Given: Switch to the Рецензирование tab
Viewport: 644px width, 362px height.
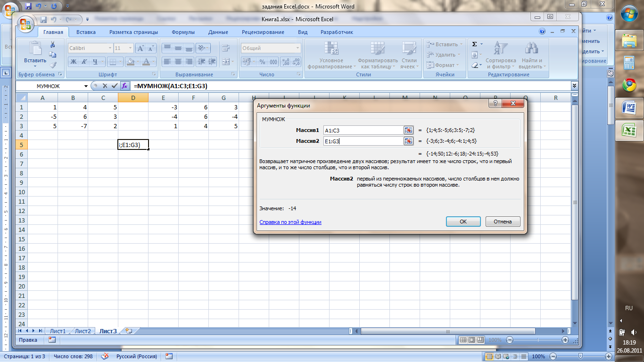Looking at the screenshot, I should 263,32.
